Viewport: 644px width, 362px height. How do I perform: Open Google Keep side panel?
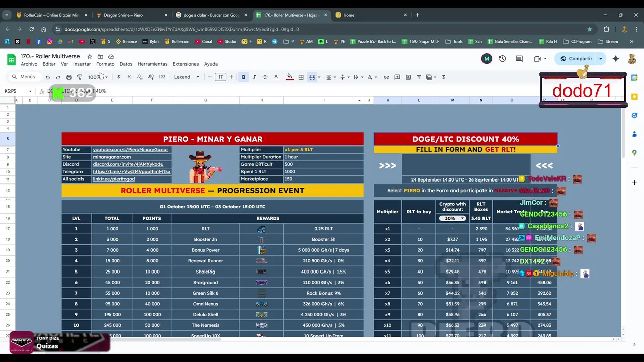pos(634,97)
